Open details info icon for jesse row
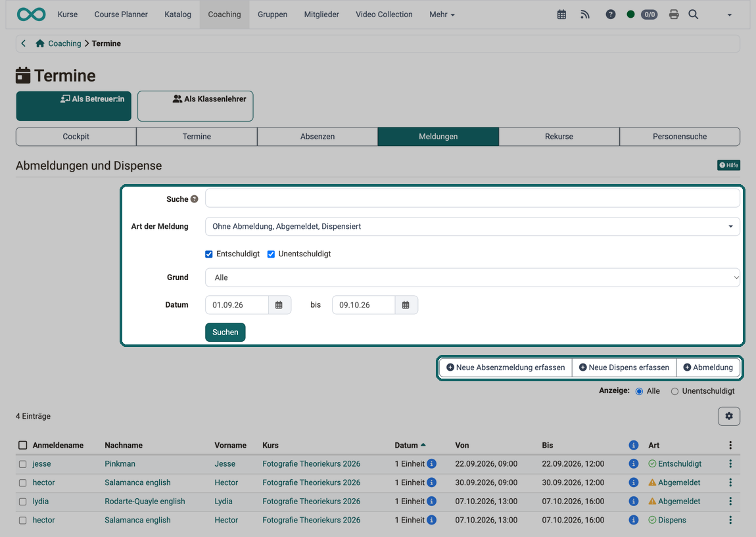This screenshot has height=537, width=756. (x=634, y=464)
